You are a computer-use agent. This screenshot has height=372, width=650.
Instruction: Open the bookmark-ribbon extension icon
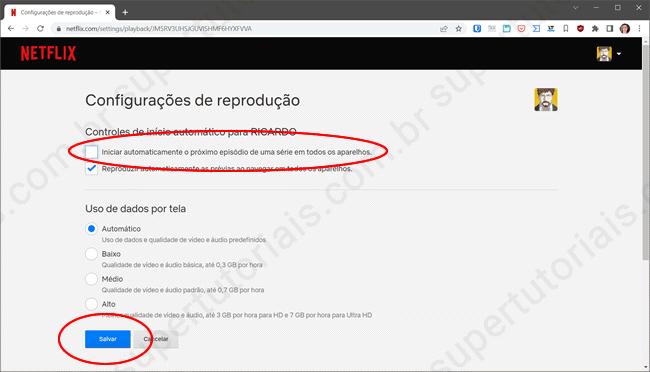pos(566,29)
